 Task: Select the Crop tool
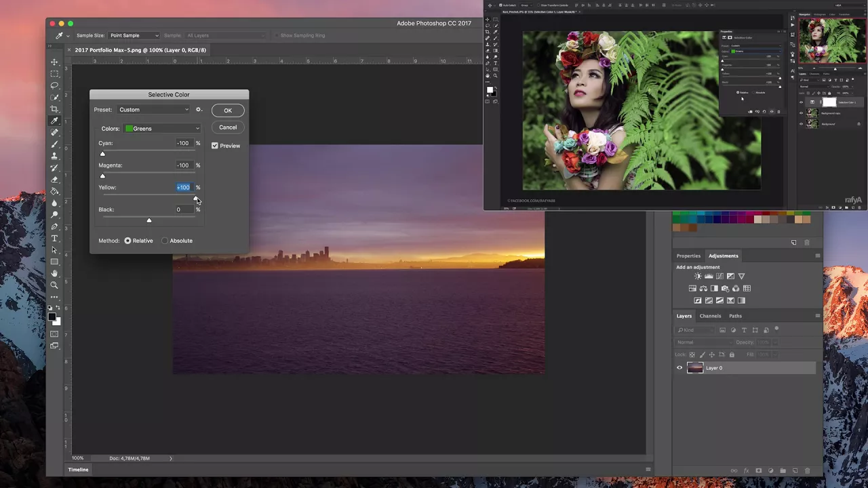point(54,109)
